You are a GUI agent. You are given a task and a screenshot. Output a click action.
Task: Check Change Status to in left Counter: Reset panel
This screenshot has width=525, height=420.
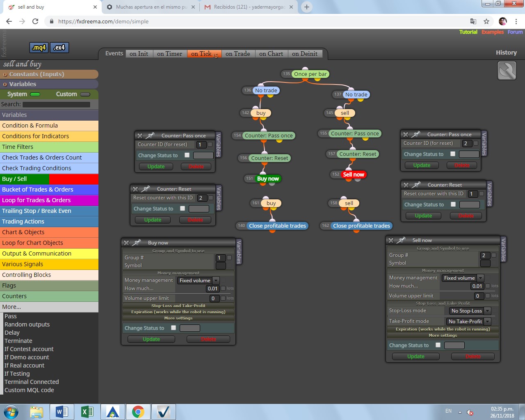[x=183, y=208]
